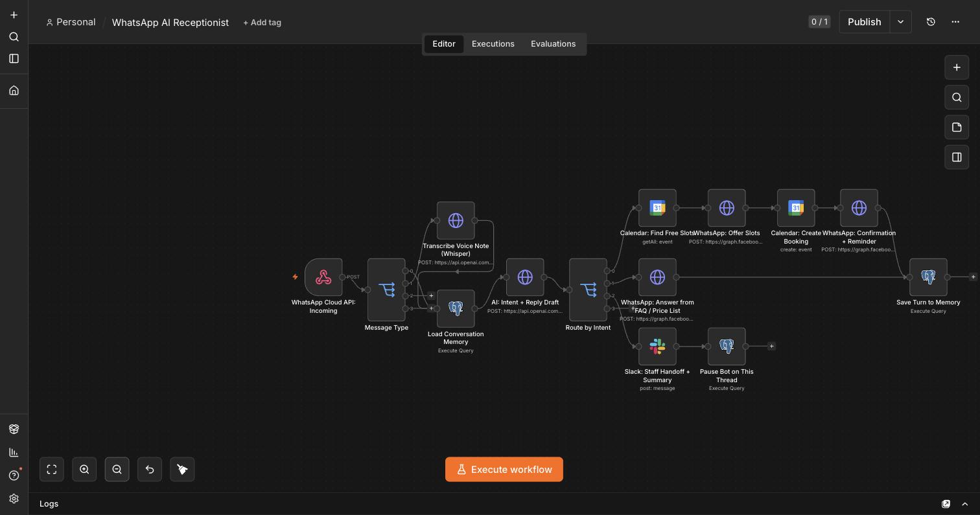Image resolution: width=980 pixels, height=515 pixels.
Task: Add a sticky note on canvas
Action: tap(957, 127)
